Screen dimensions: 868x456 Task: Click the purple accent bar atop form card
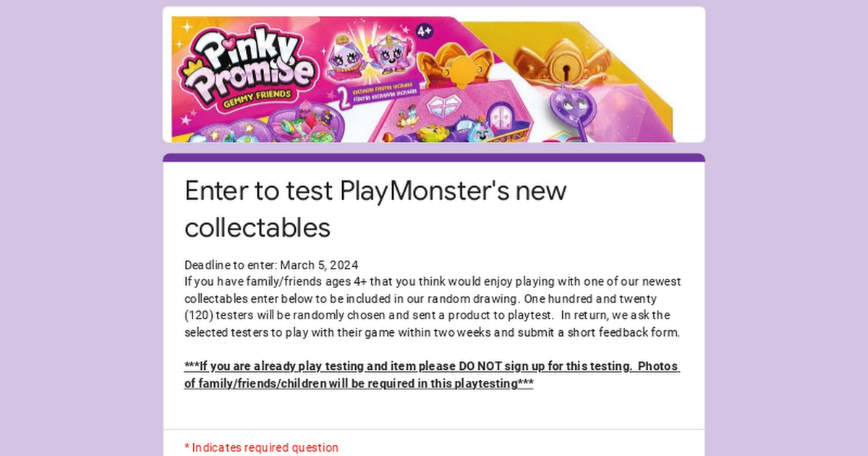tap(434, 157)
